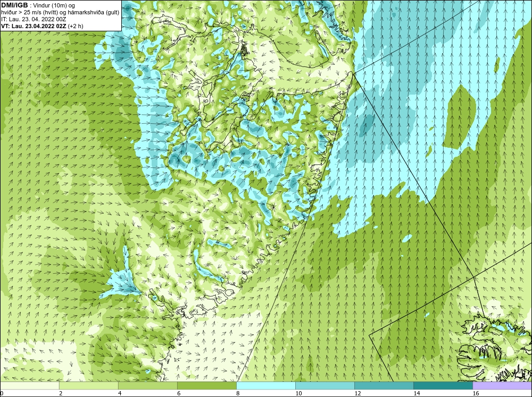Click the pale 0–2 m/s legend color segment
The height and width of the screenshot is (397, 532).
[30, 386]
